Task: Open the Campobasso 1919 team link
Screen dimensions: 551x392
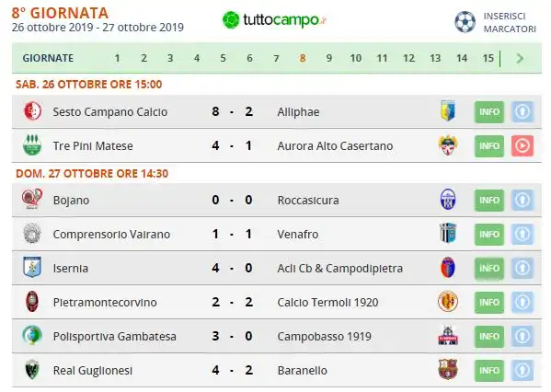Action: [x=324, y=337]
